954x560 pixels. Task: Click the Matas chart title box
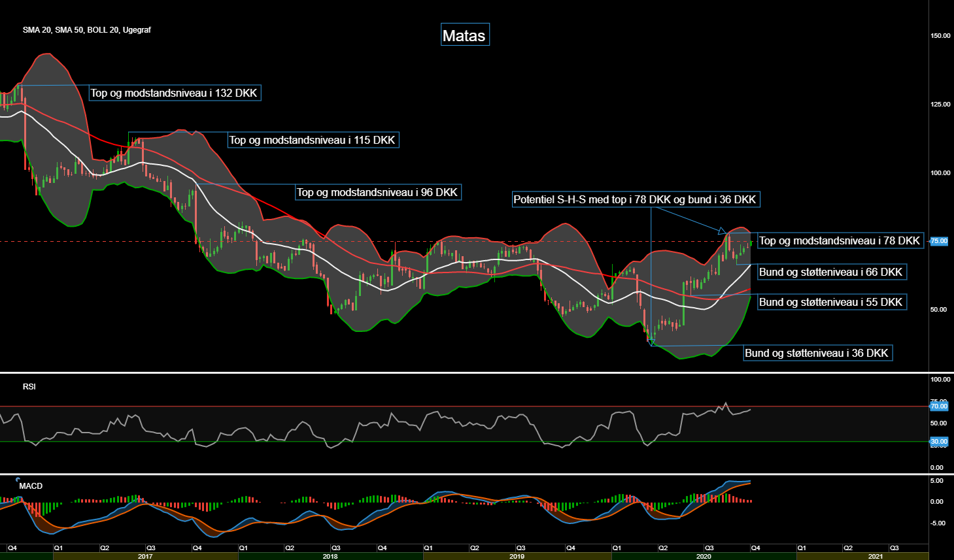[x=465, y=35]
